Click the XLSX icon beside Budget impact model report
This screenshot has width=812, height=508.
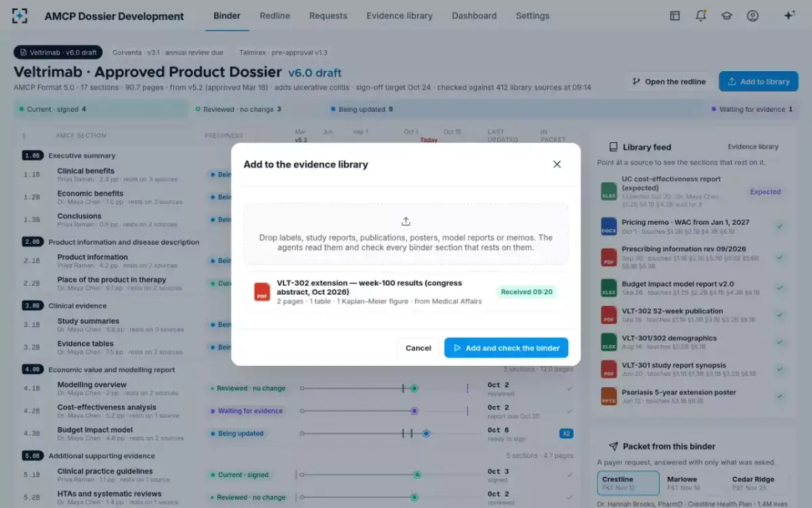[609, 289]
